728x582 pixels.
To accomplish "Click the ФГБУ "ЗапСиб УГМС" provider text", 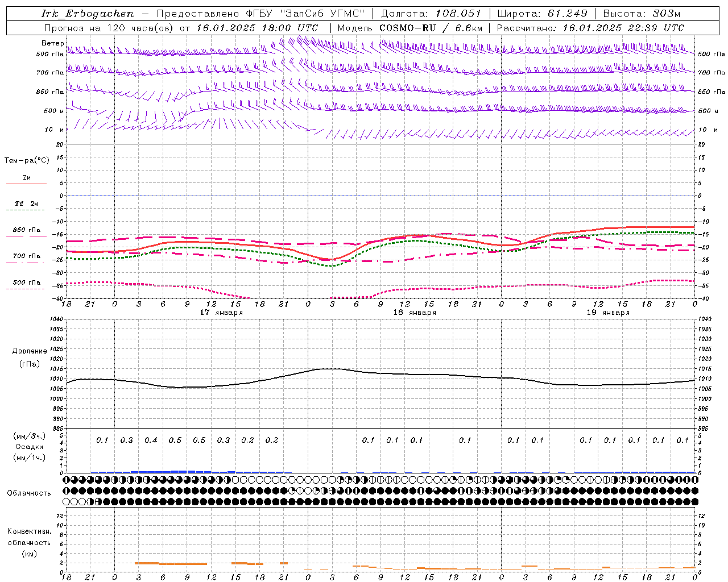I will tap(305, 14).
